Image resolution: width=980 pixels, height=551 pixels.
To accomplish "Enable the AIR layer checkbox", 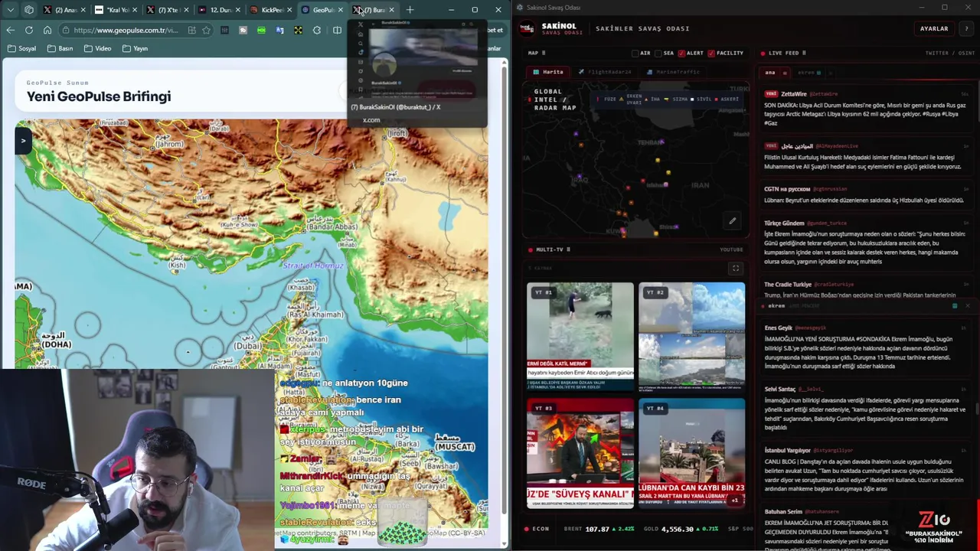I will click(x=635, y=53).
